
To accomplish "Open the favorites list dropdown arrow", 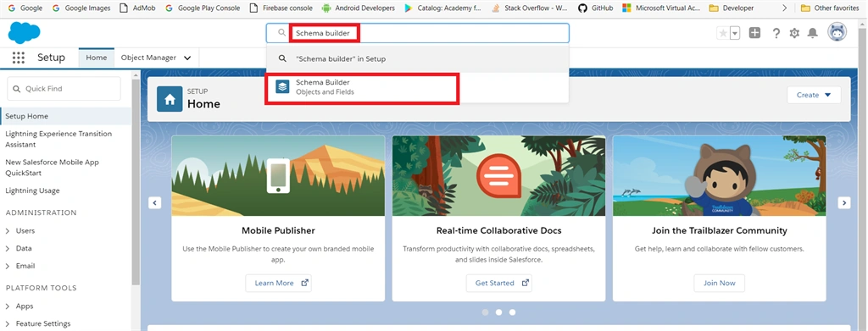I will click(x=735, y=33).
